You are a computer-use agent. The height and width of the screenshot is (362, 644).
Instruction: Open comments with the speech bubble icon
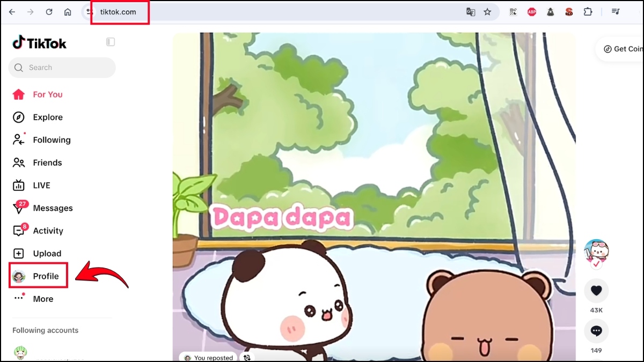[596, 331]
